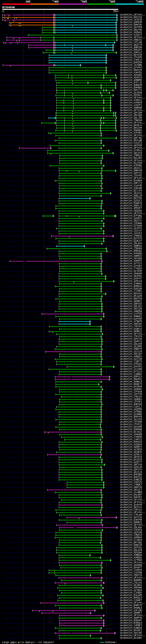Click the UniRef100_C6TDW6 alignment bar
This screenshot has width=146, height=644.
click(42, 65)
